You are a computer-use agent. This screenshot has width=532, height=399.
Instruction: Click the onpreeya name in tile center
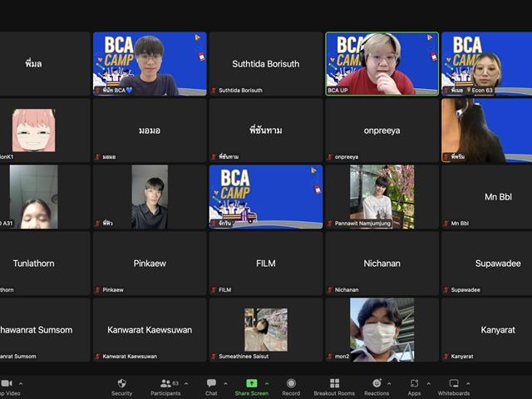(x=382, y=131)
